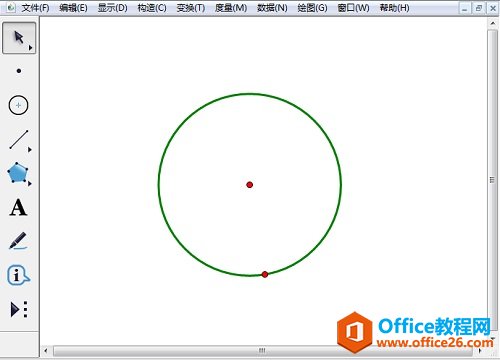Open the 编辑(E) menu
The image size is (500, 360).
73,8
